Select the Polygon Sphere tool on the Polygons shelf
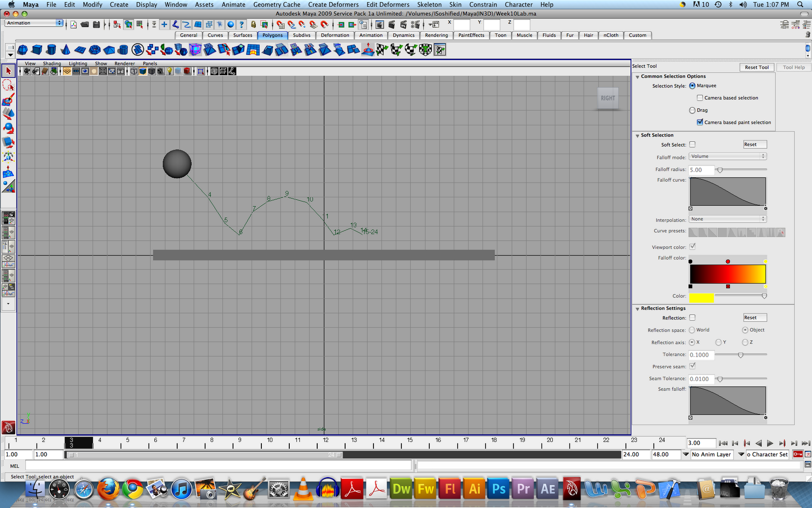The width and height of the screenshot is (812, 508). coord(22,49)
